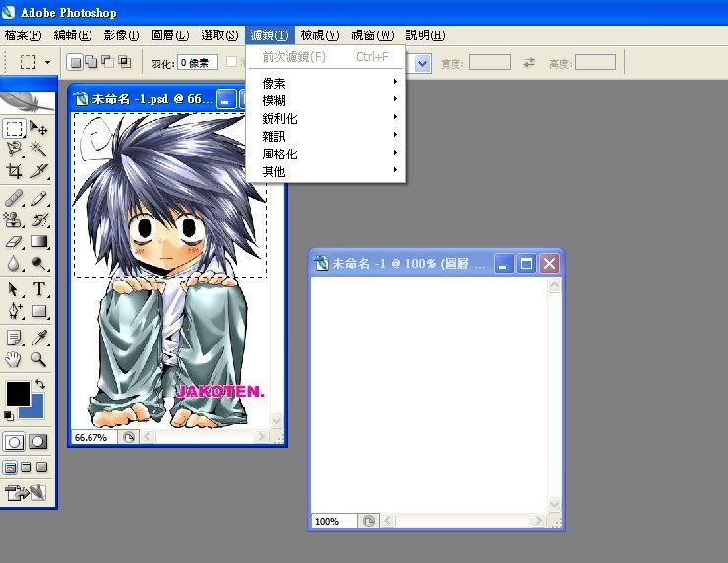Click the highlighted 濾鏡(T) menu
The width and height of the screenshot is (728, 563).
[x=270, y=35]
